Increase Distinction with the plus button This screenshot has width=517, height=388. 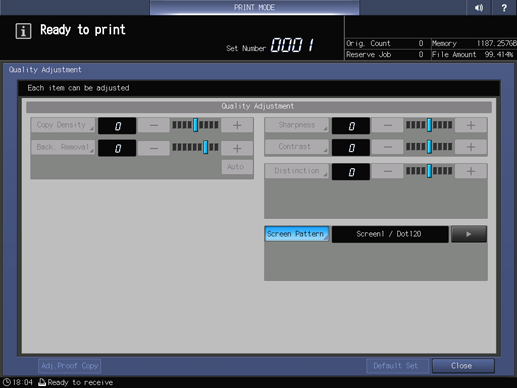[471, 171]
